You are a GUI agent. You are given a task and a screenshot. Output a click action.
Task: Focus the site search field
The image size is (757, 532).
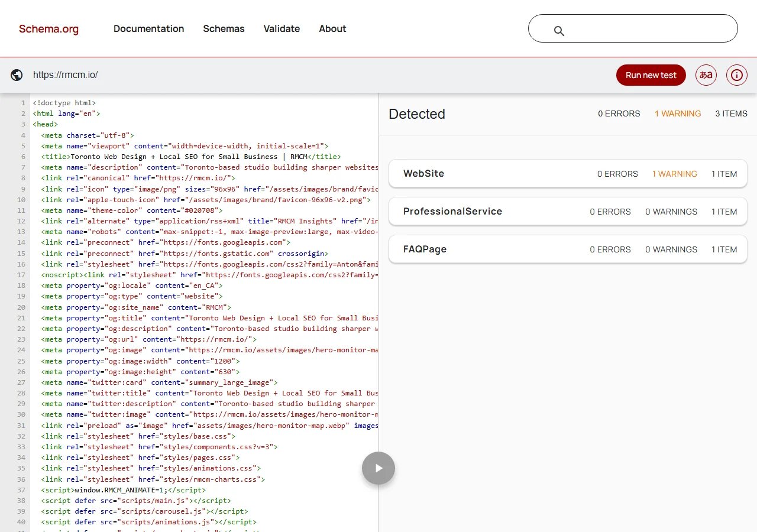click(x=633, y=28)
